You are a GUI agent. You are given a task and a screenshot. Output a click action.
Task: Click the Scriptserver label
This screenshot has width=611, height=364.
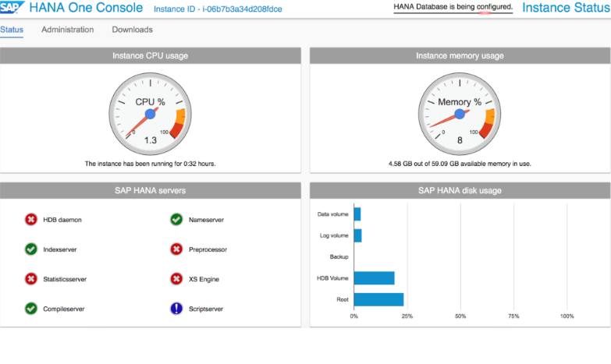tap(206, 309)
